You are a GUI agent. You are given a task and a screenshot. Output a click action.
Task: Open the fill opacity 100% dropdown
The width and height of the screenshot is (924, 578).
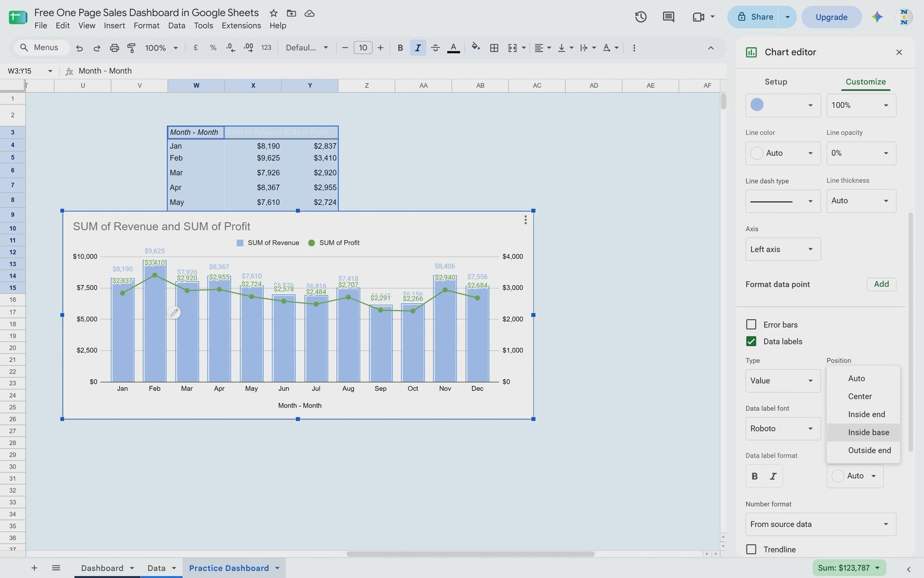pos(861,105)
